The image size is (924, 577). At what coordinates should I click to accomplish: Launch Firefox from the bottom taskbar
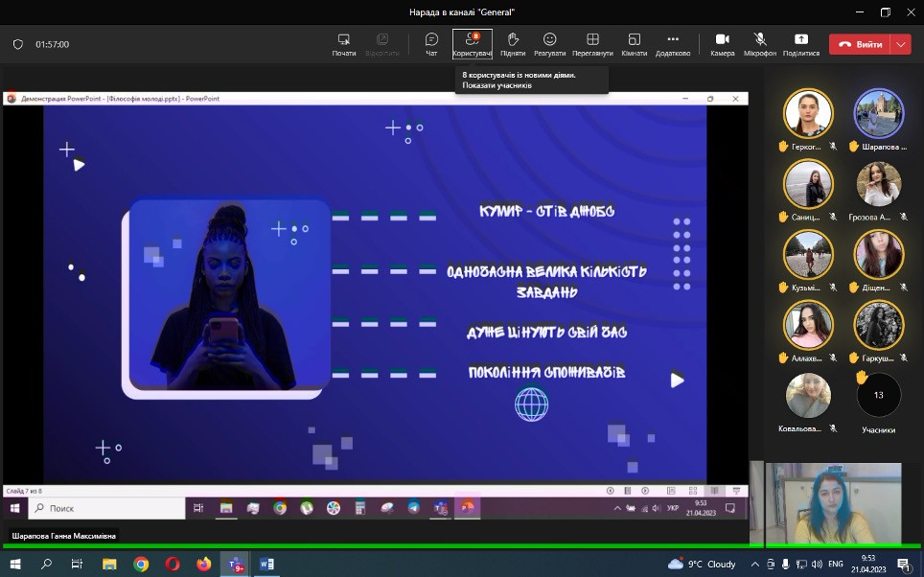pos(204,564)
